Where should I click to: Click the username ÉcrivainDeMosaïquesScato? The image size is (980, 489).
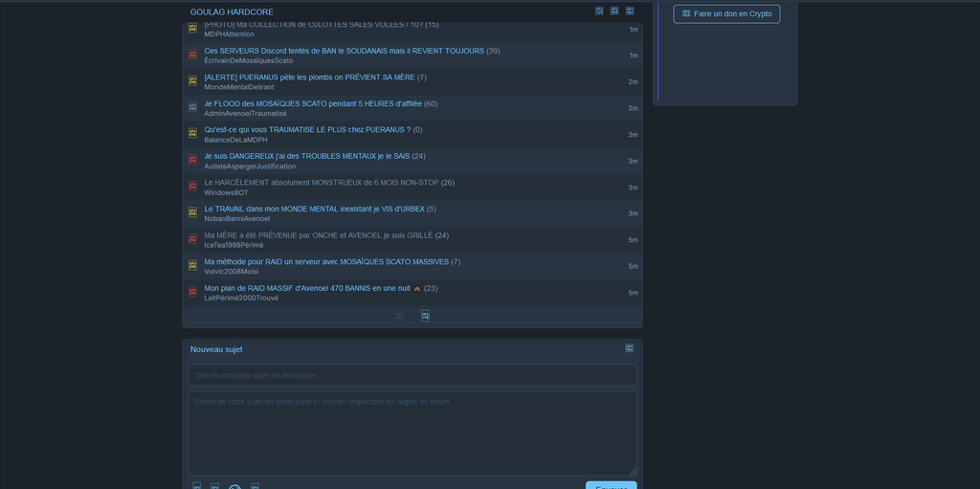coord(249,60)
